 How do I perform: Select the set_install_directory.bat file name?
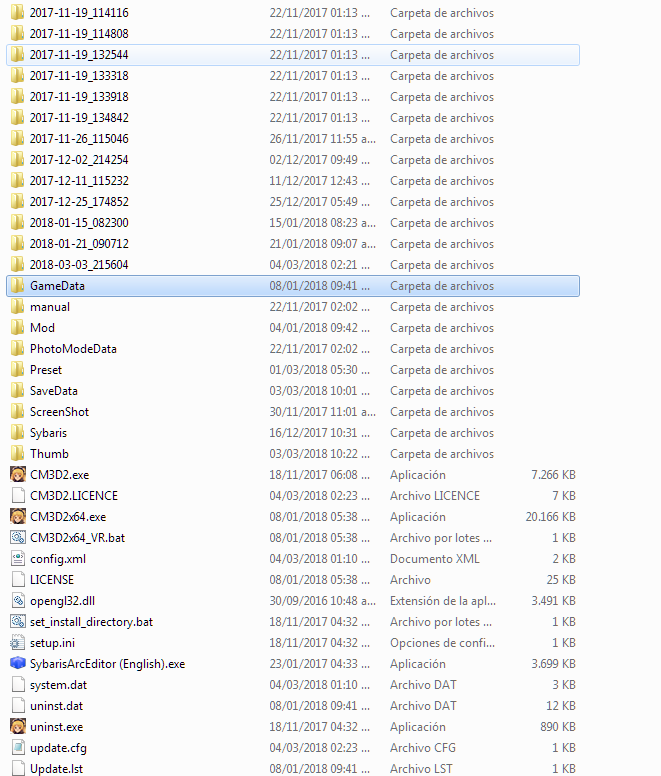[92, 622]
